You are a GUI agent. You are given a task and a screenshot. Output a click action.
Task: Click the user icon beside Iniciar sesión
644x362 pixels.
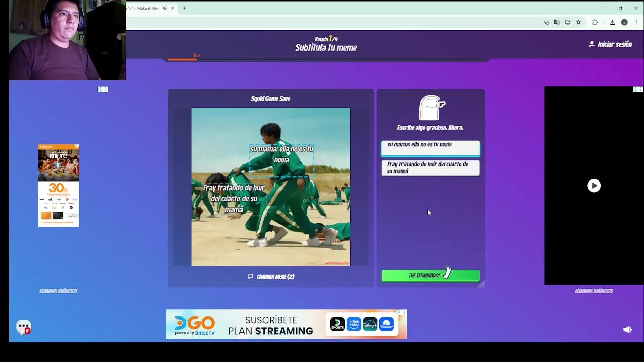coord(591,44)
